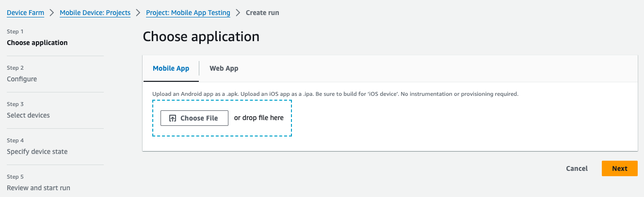
Task: Select Step 1 Choose application in sidebar
Action: coord(37,43)
